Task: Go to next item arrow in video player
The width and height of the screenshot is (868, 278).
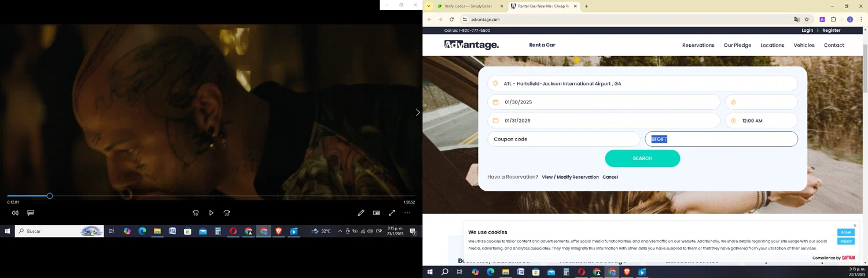Action: tap(418, 113)
